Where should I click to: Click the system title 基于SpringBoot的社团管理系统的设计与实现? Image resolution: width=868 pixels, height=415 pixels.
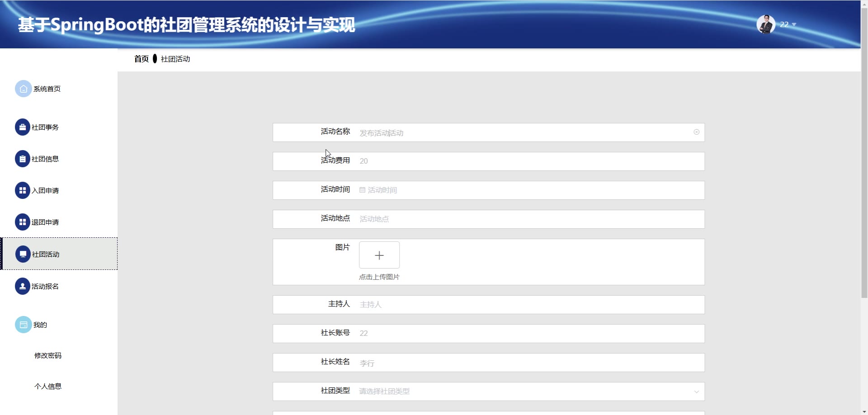click(187, 25)
